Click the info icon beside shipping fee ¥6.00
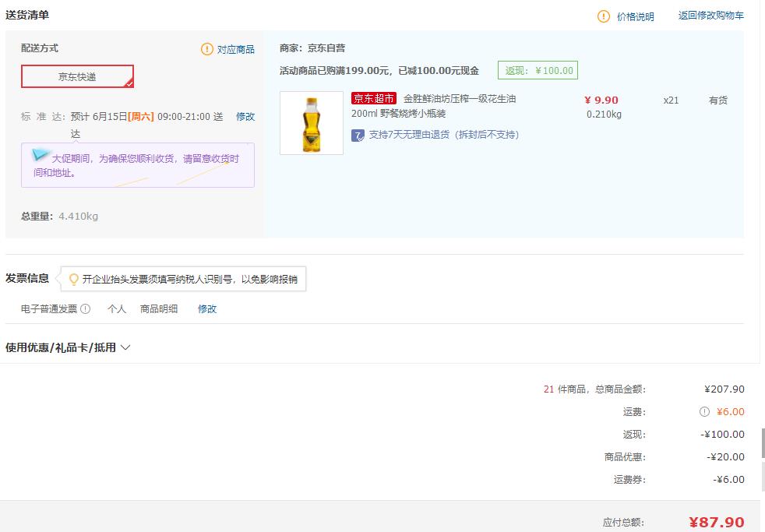The width and height of the screenshot is (765, 532). click(x=704, y=411)
